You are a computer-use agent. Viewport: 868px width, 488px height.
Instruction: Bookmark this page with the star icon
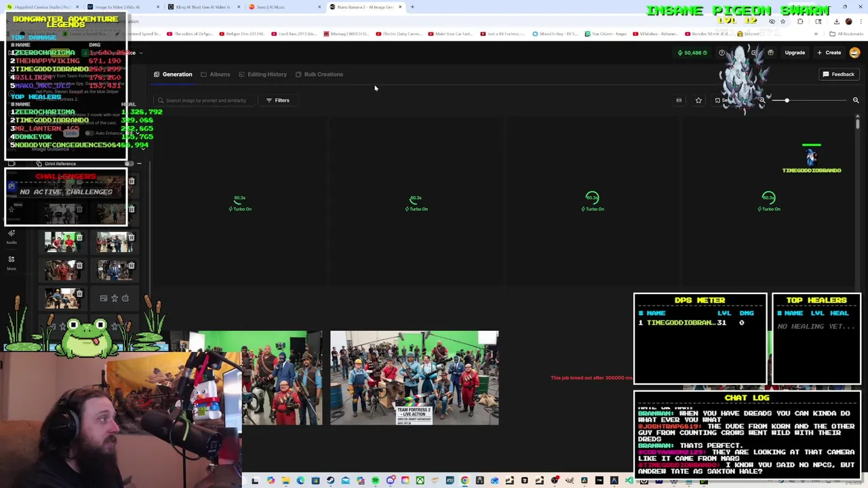click(783, 22)
